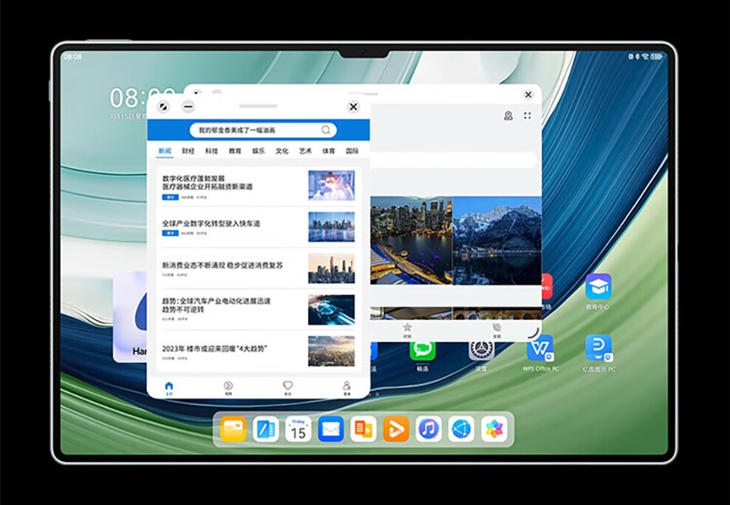Click the news search input field

[x=255, y=130]
